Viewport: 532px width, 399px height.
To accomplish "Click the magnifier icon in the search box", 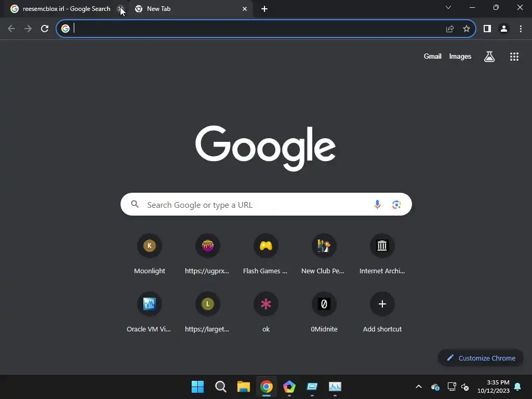I will pyautogui.click(x=135, y=204).
